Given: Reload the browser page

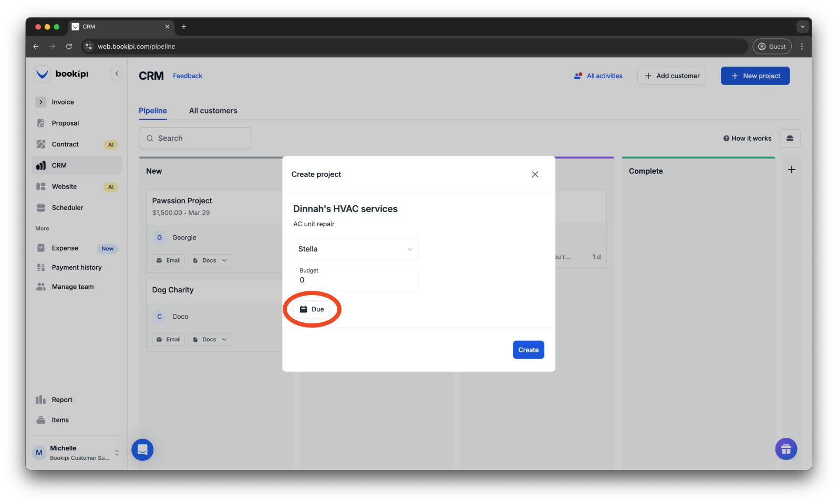Looking at the screenshot, I should (69, 46).
